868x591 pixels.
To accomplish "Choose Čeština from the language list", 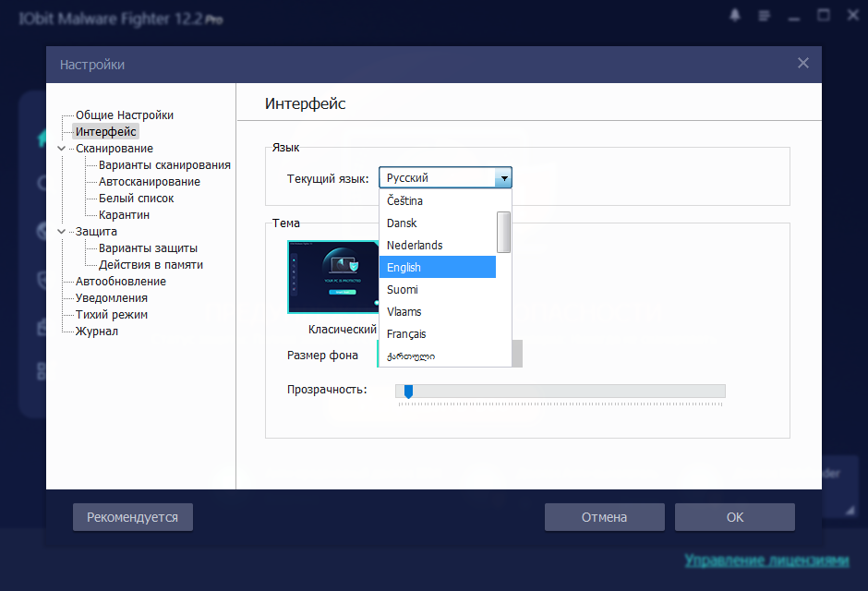I will 438,200.
